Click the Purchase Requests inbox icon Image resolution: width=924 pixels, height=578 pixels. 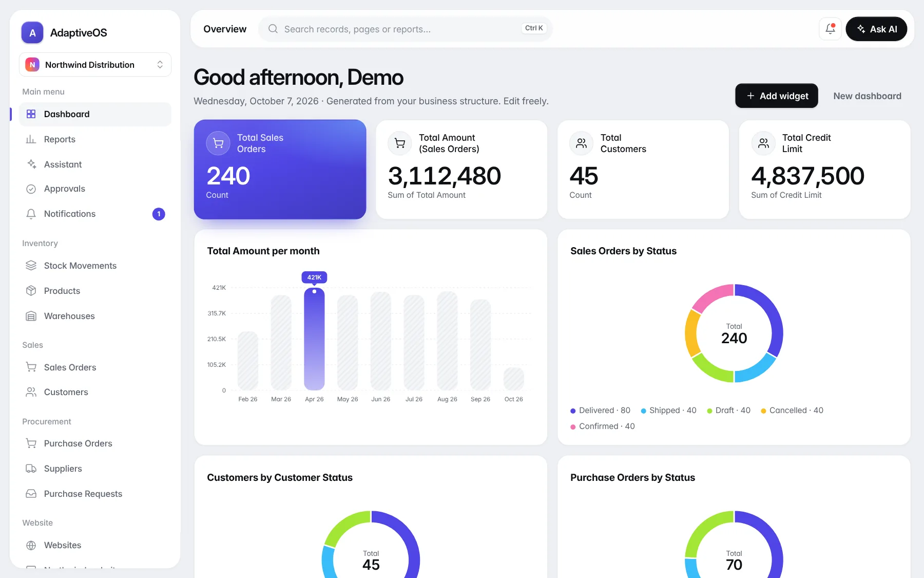pos(31,494)
